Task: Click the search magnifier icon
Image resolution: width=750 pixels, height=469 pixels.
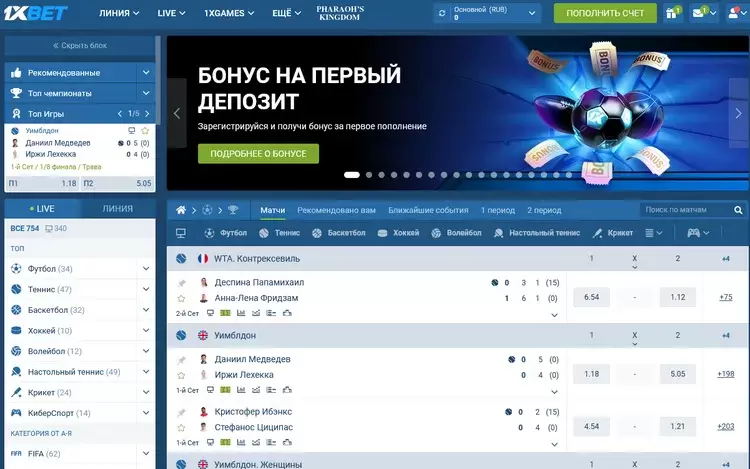Action: [738, 210]
